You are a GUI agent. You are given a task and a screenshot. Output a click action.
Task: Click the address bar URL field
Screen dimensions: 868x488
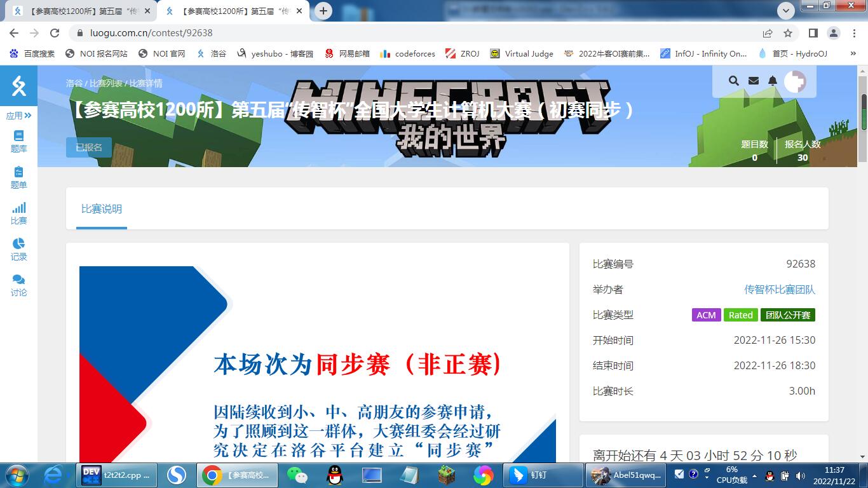pos(413,33)
